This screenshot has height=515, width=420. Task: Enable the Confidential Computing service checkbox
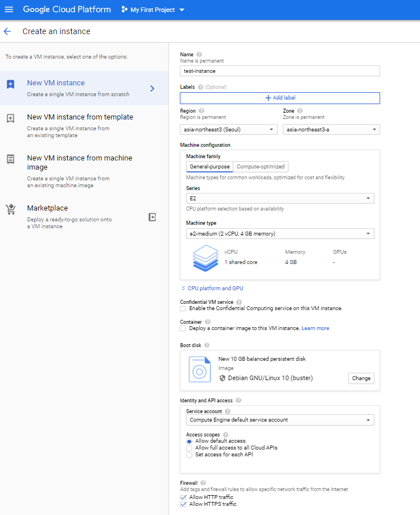[x=183, y=309]
